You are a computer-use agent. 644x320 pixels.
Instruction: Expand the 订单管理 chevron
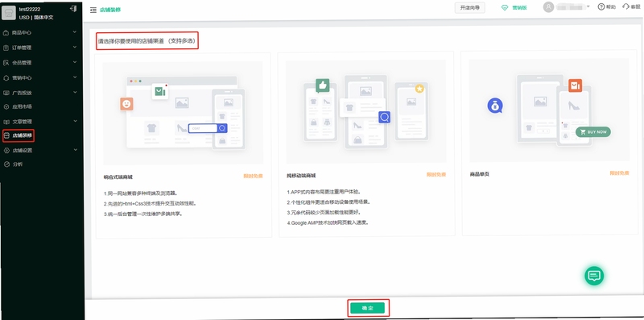click(75, 47)
